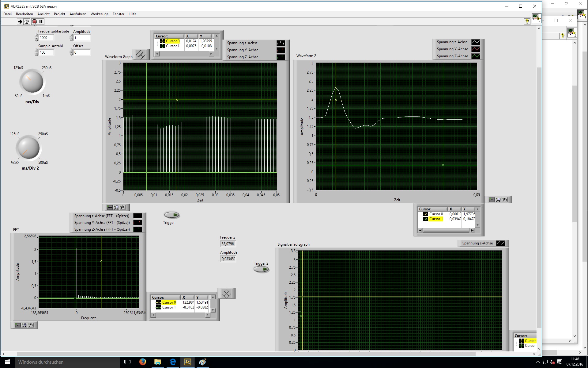Select crosshair cursor tool for Waveform 2
This screenshot has height=368, width=588.
click(492, 200)
